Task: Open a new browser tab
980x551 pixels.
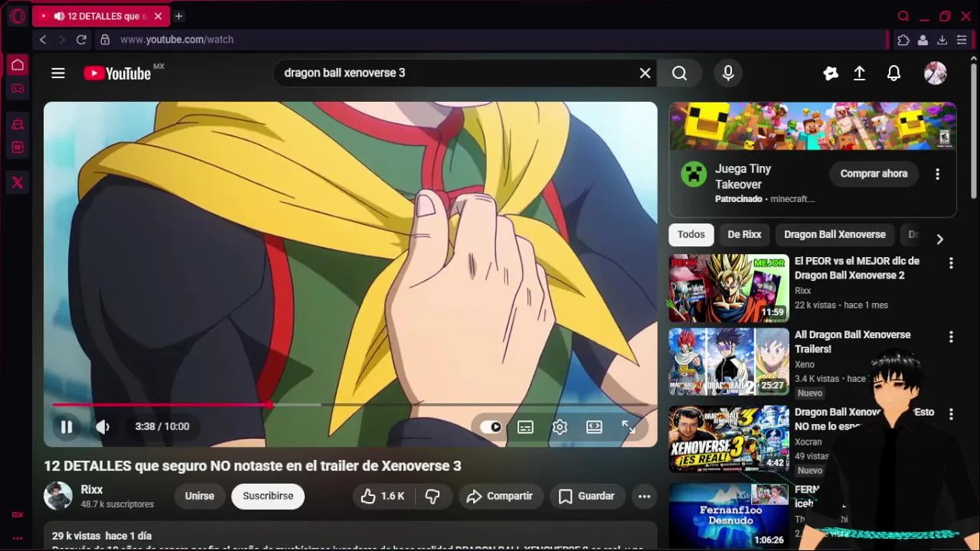Action: [x=178, y=16]
